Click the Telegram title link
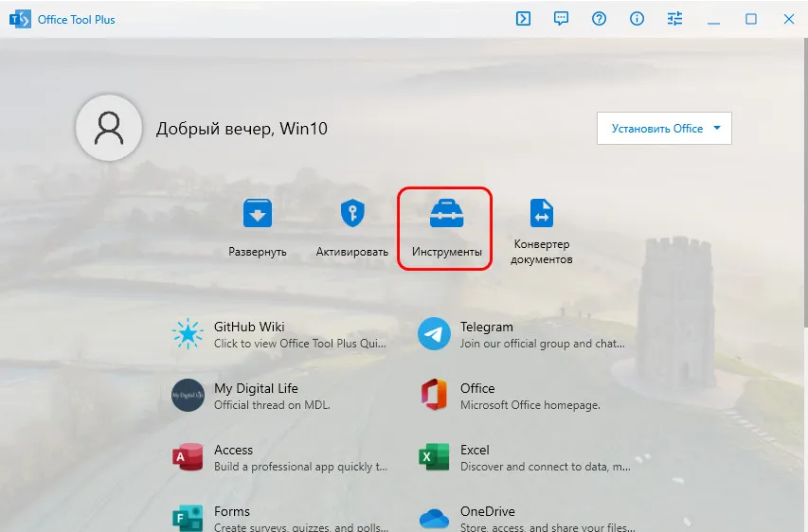808x532 pixels. [487, 327]
